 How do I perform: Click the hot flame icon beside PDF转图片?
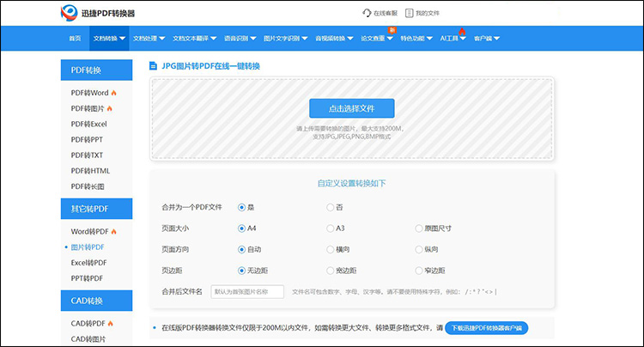click(x=110, y=108)
